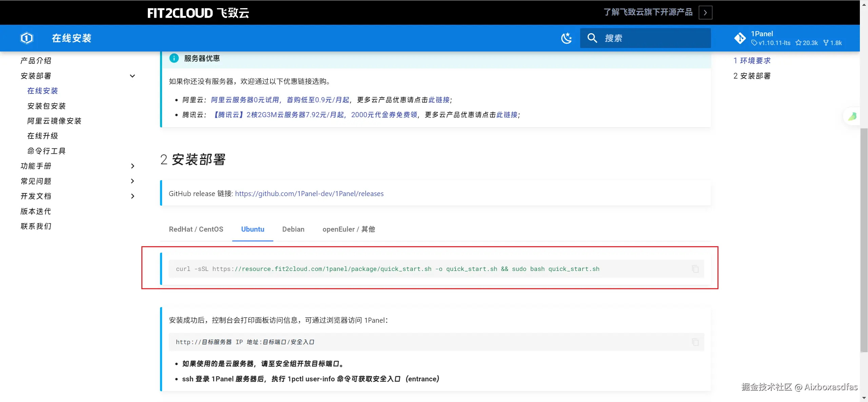The image size is (868, 402).
Task: Click the search magnifier icon
Action: (592, 38)
